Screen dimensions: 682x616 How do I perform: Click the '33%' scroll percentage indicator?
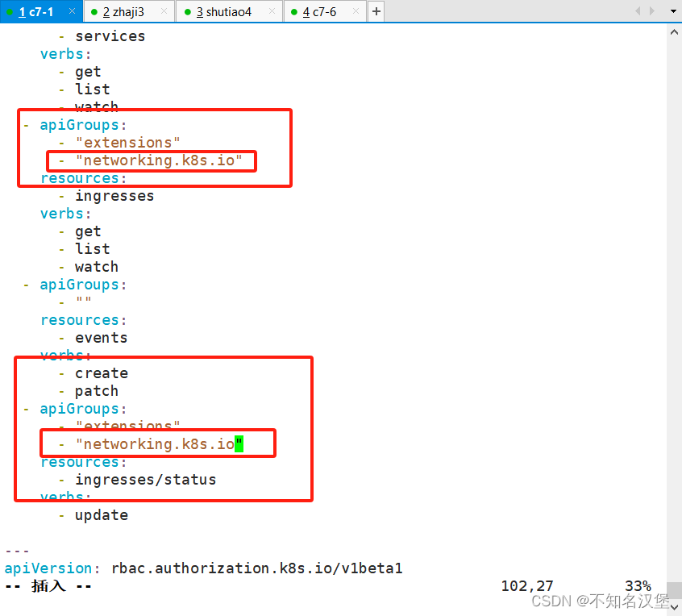point(638,586)
